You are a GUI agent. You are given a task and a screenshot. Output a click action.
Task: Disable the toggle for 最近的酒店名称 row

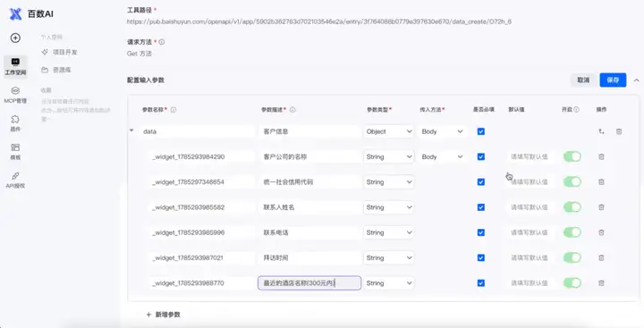572,282
